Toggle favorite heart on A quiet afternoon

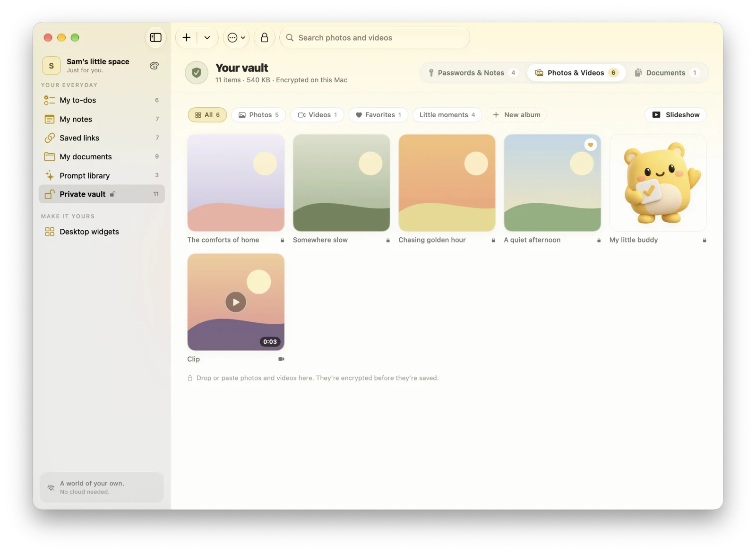pos(590,145)
